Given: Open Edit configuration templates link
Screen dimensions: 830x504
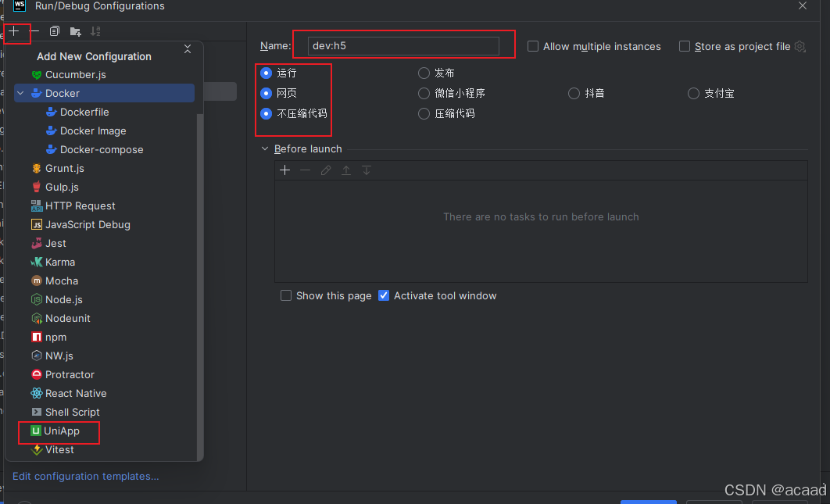Looking at the screenshot, I should (85, 476).
